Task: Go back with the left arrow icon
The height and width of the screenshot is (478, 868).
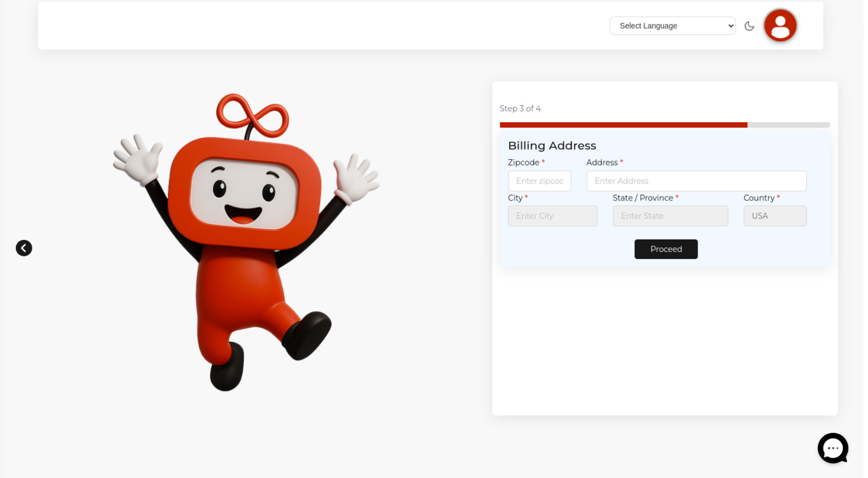Action: [x=24, y=248]
